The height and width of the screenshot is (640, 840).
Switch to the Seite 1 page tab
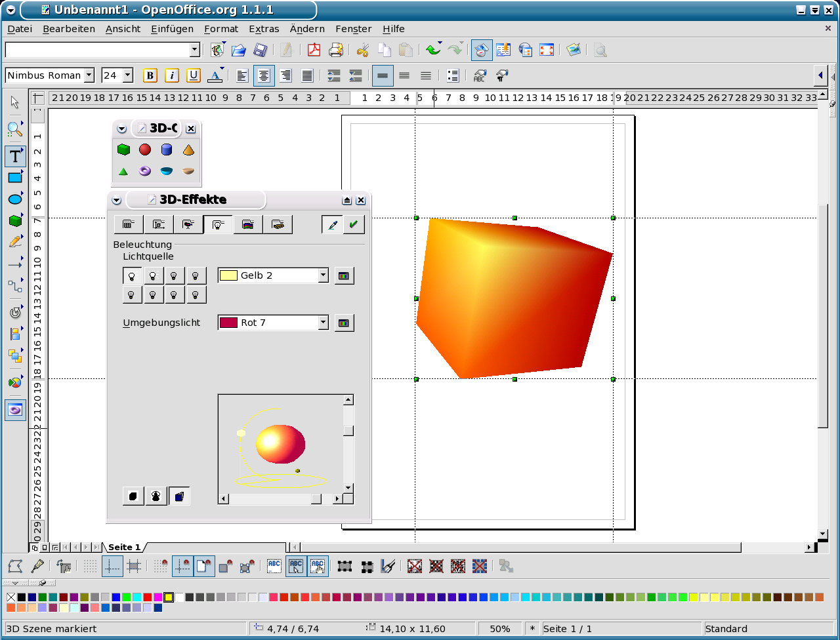click(125, 547)
